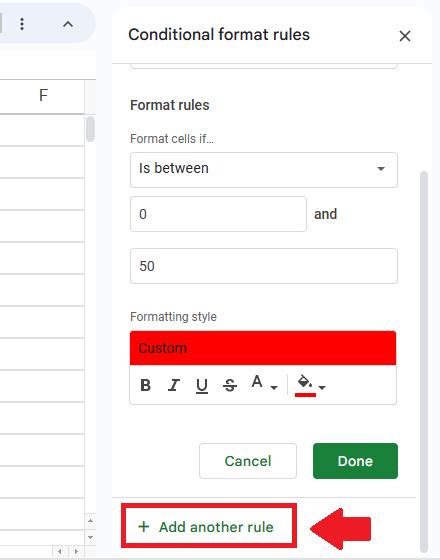Open the text color picker
The width and height of the screenshot is (440, 560).
(x=257, y=382)
